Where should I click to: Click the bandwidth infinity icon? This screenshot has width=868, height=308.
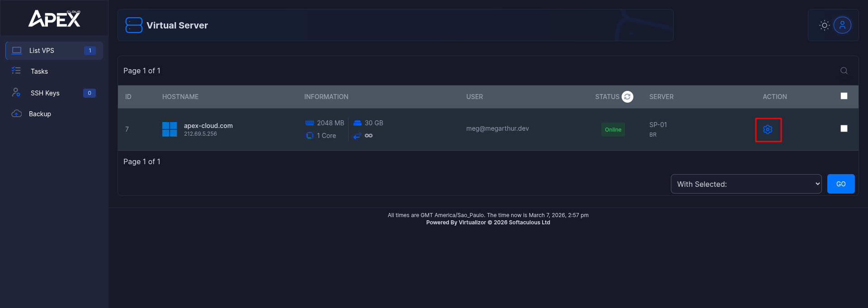click(368, 136)
